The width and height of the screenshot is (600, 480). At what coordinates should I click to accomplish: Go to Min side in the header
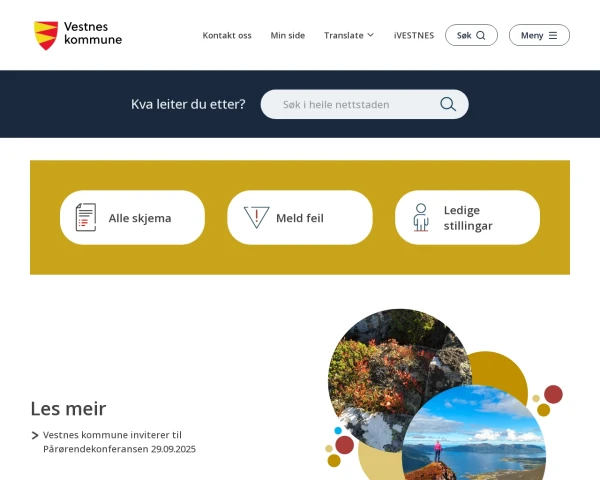click(288, 35)
